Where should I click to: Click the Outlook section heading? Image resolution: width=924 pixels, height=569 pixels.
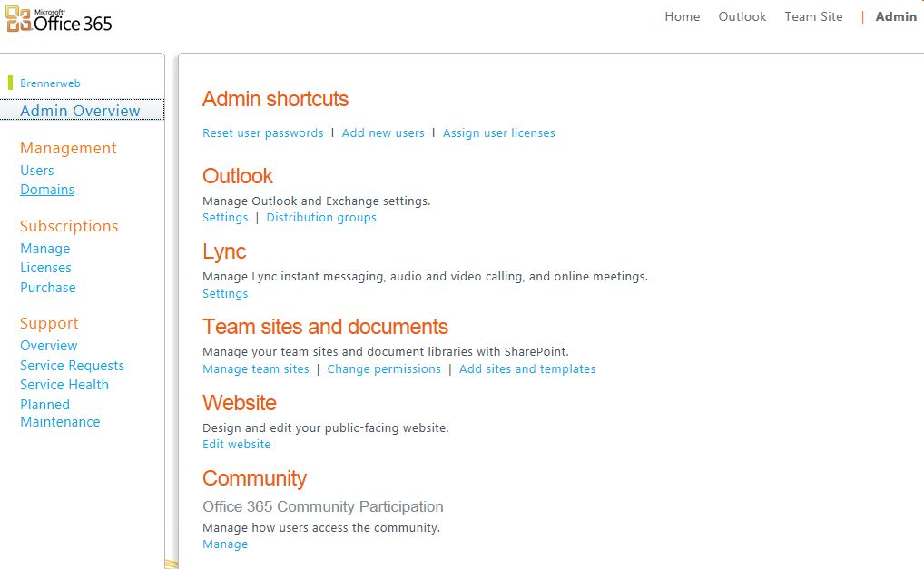click(238, 176)
